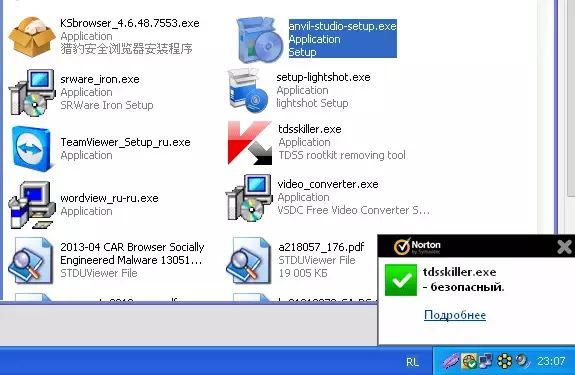Click the VSDC Free Video Converter description

(353, 210)
